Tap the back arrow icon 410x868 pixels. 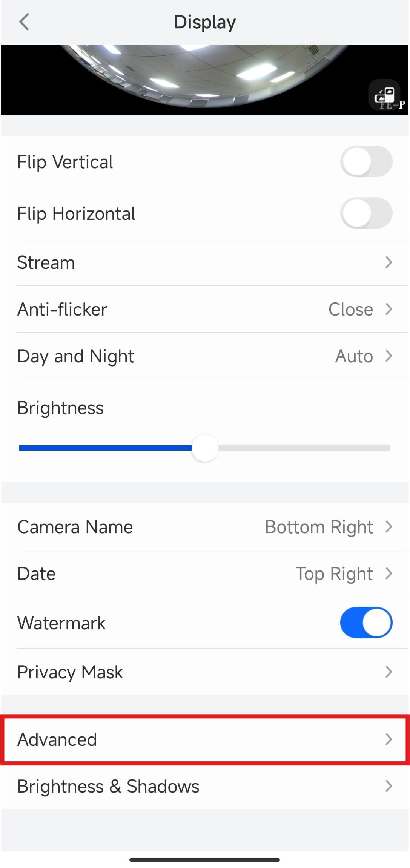(24, 22)
